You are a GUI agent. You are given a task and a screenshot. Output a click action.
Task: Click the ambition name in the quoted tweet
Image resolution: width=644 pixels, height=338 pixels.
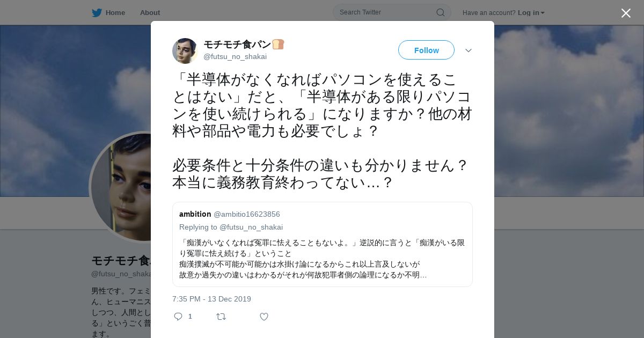[195, 214]
